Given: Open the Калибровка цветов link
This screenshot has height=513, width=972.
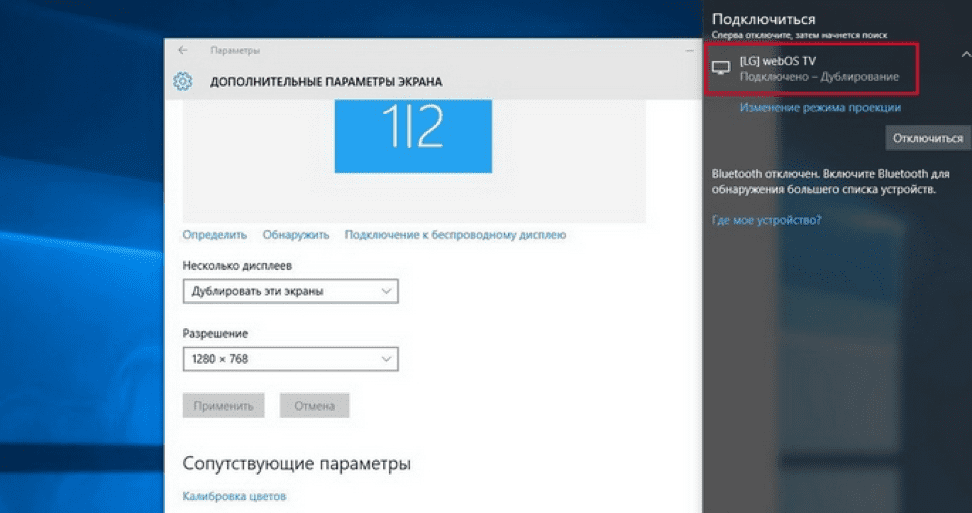Looking at the screenshot, I should (x=234, y=496).
